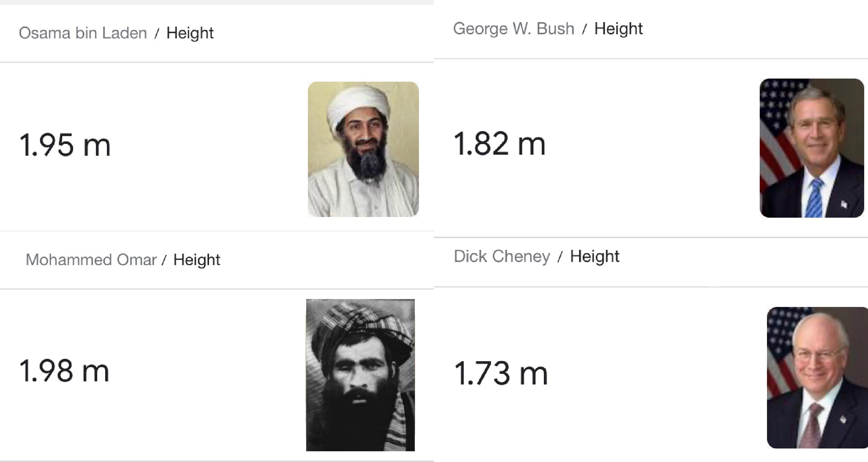
Task: Click the 1.95 m height value
Action: coord(65,145)
